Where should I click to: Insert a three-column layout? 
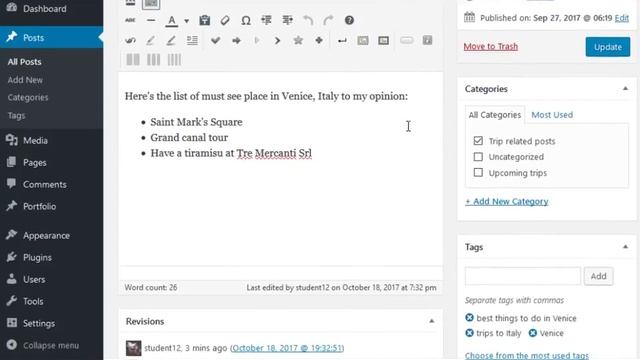153,60
